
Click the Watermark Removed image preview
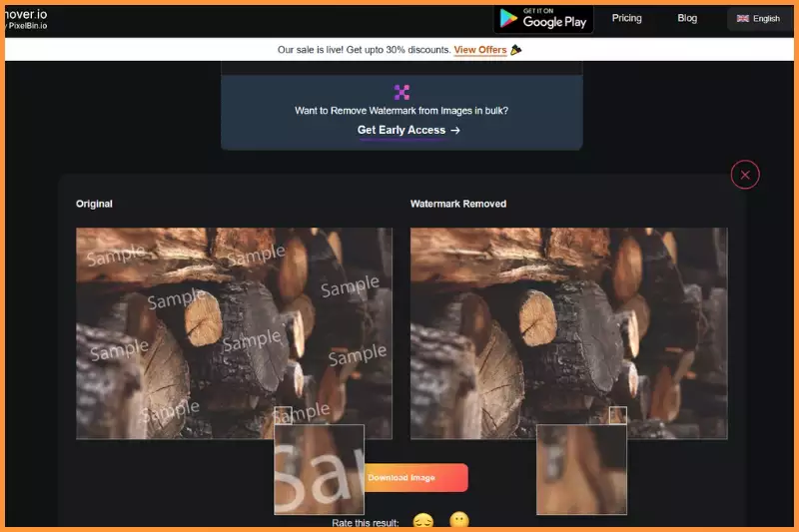tap(568, 333)
